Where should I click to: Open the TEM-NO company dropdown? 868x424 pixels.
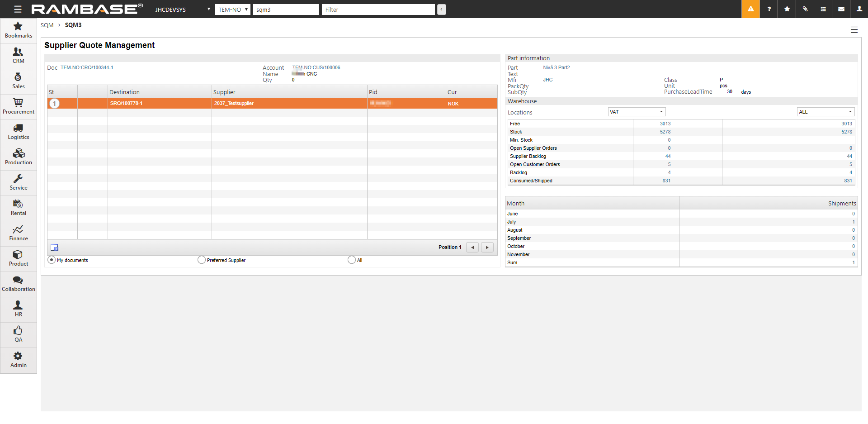(232, 10)
